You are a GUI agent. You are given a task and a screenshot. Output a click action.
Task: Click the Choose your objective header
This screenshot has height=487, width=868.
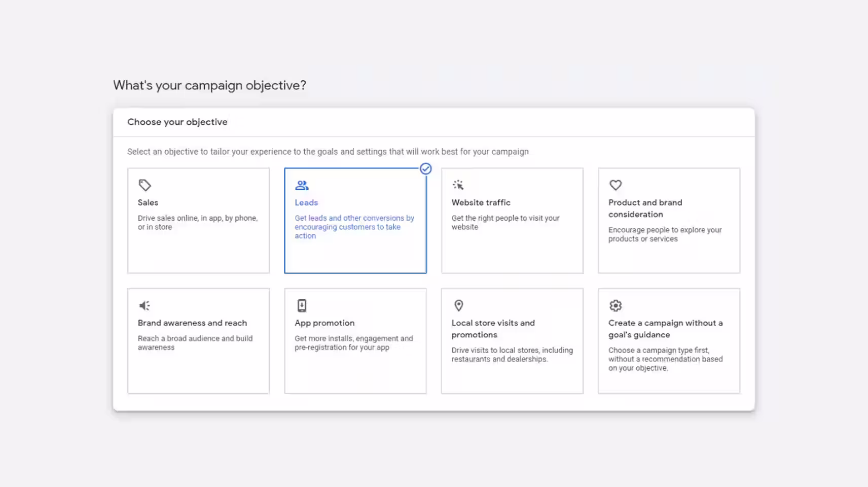[x=177, y=122]
